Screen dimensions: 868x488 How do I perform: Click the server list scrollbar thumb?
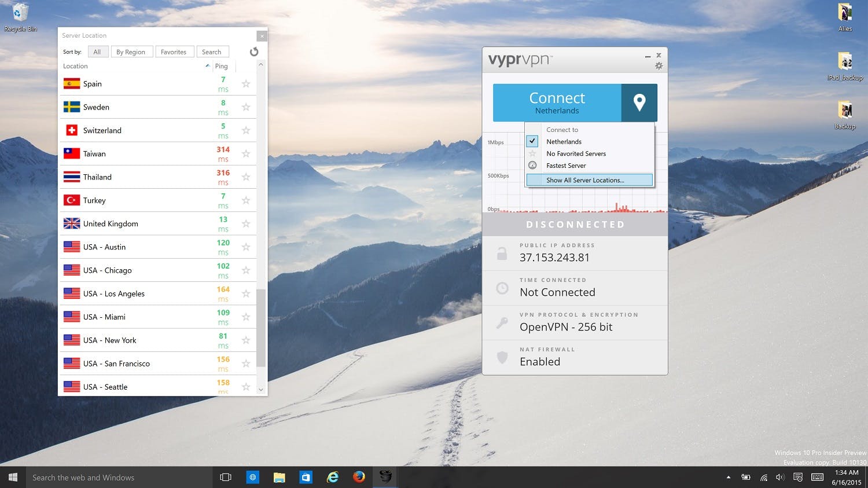(261, 328)
